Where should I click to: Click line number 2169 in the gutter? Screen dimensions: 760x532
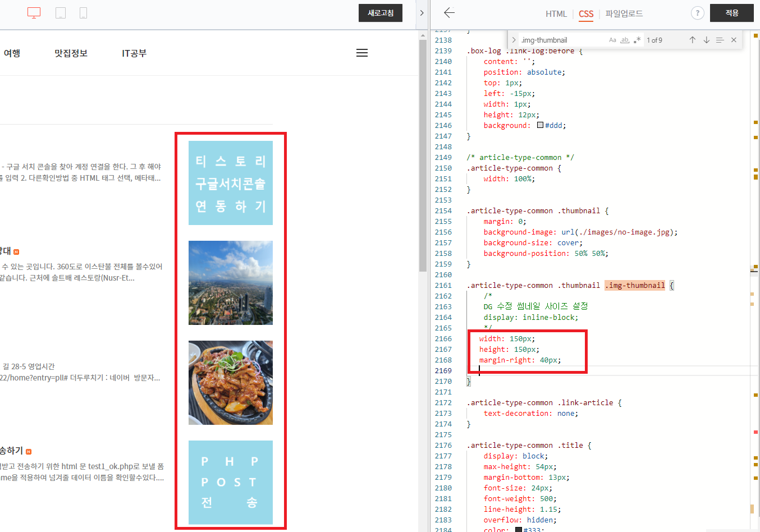click(x=443, y=371)
